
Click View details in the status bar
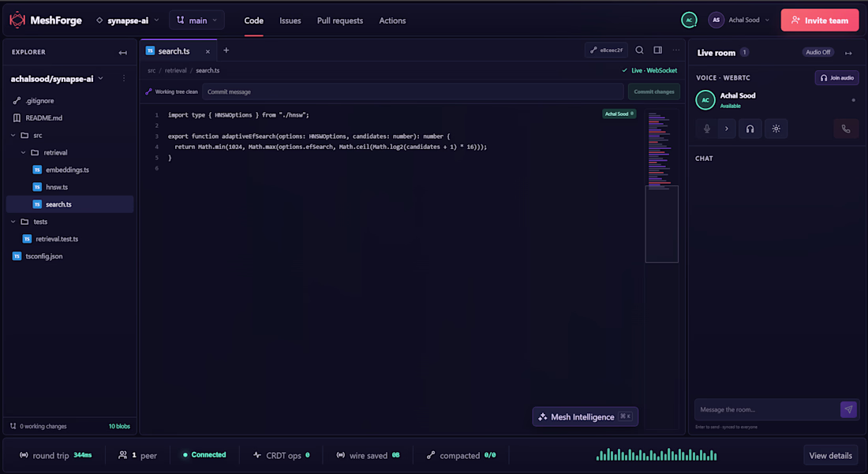(830, 456)
